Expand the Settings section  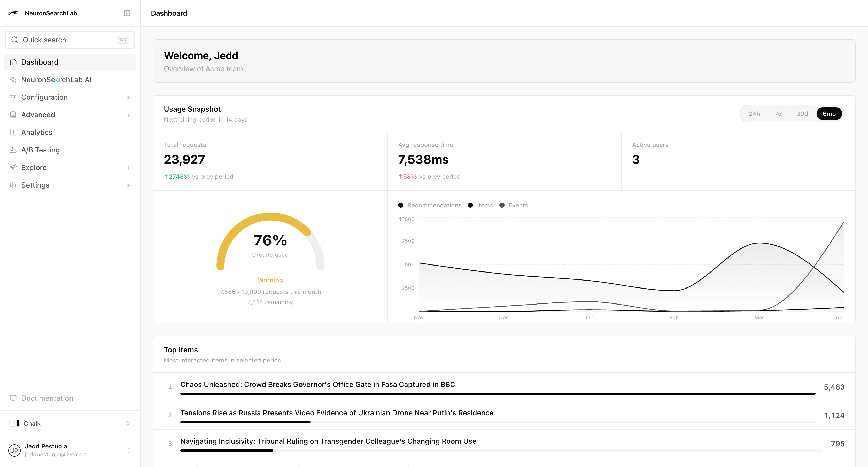pyautogui.click(x=129, y=185)
